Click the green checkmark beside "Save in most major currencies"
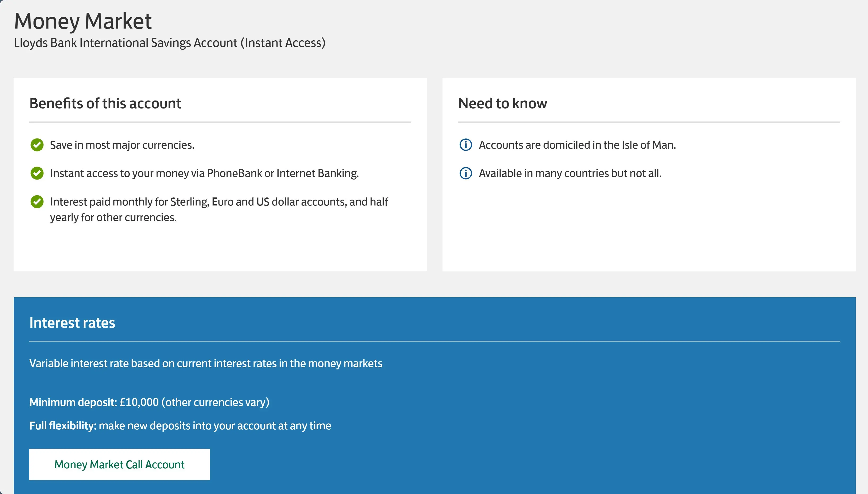868x494 pixels. 37,145
